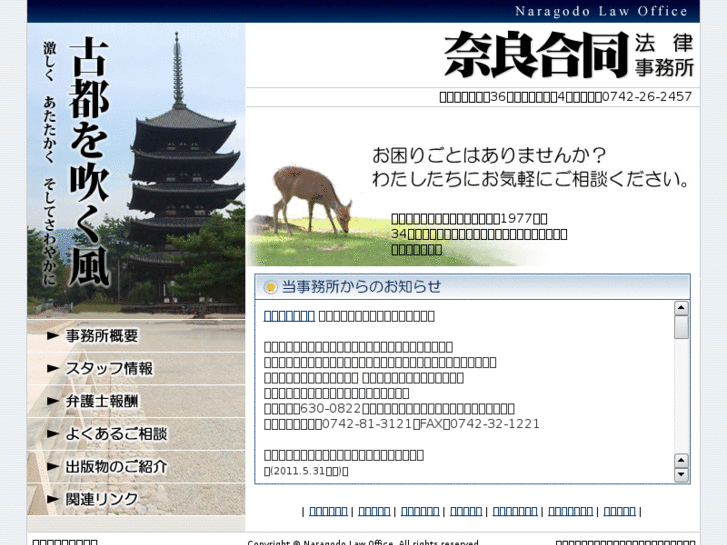Click the arrow icon beside スタッフ情報

point(53,369)
